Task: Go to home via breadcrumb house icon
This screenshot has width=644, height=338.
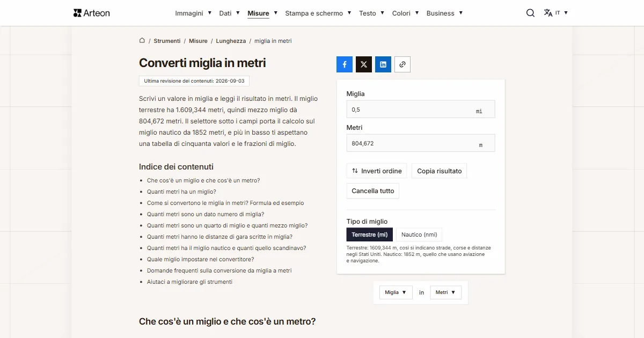Action: tap(142, 40)
